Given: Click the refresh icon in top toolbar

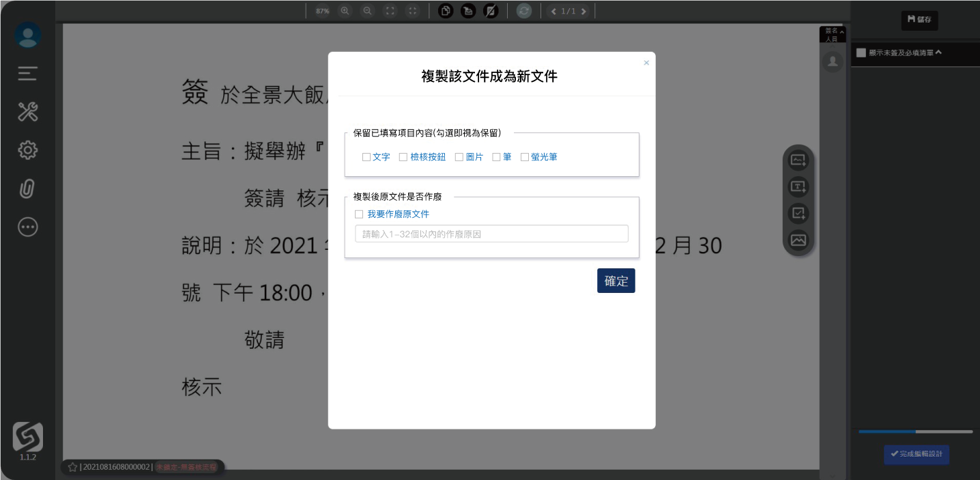Looking at the screenshot, I should click(x=523, y=11).
